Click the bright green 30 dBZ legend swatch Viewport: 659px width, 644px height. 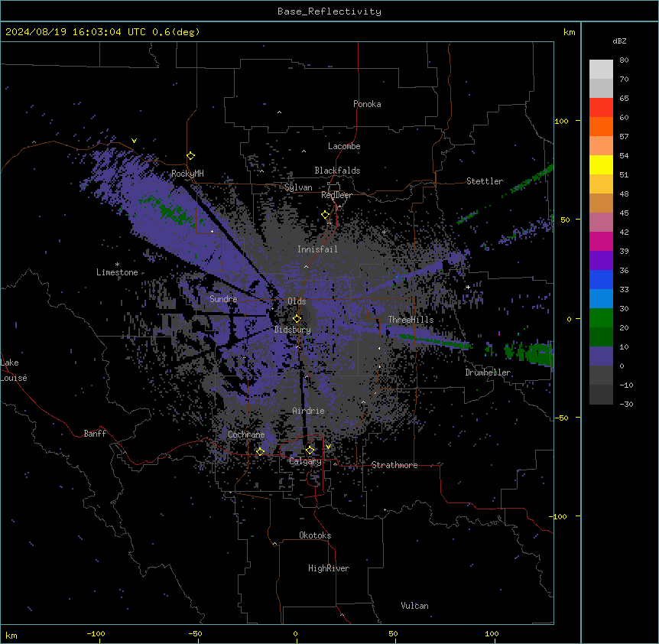point(601,318)
